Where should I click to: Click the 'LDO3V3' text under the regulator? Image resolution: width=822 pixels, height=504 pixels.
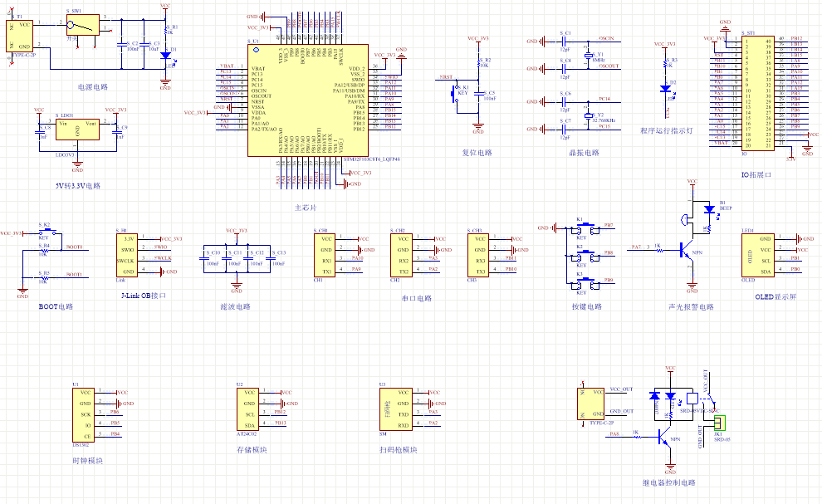(x=65, y=155)
